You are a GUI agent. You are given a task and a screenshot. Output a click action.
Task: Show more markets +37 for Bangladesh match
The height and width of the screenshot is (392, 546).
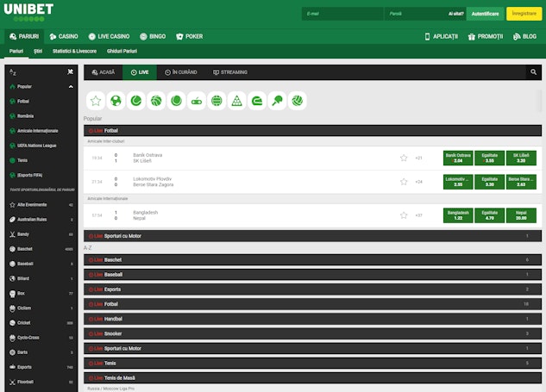418,215
